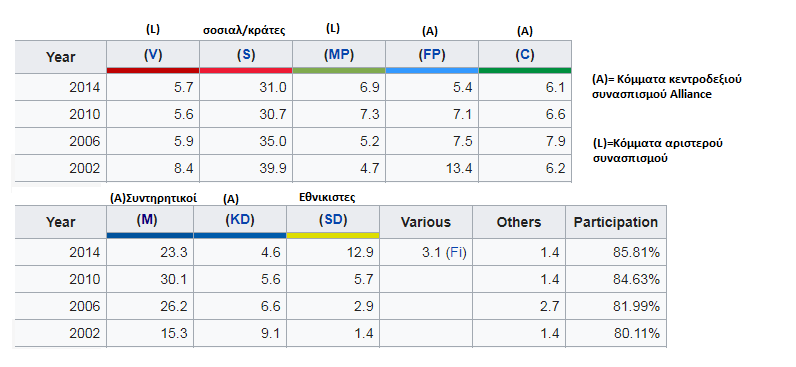
Task: Follow the (Fi) link in Various column
Action: (456, 252)
